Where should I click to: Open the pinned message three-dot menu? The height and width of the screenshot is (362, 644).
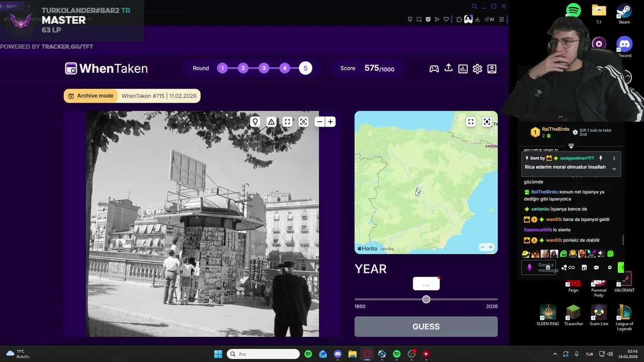point(614,158)
